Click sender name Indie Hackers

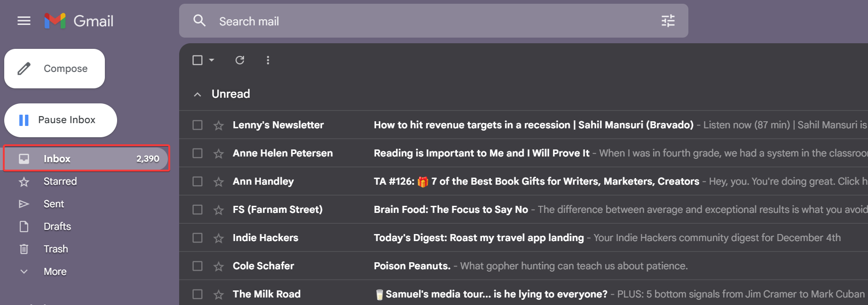pos(266,238)
